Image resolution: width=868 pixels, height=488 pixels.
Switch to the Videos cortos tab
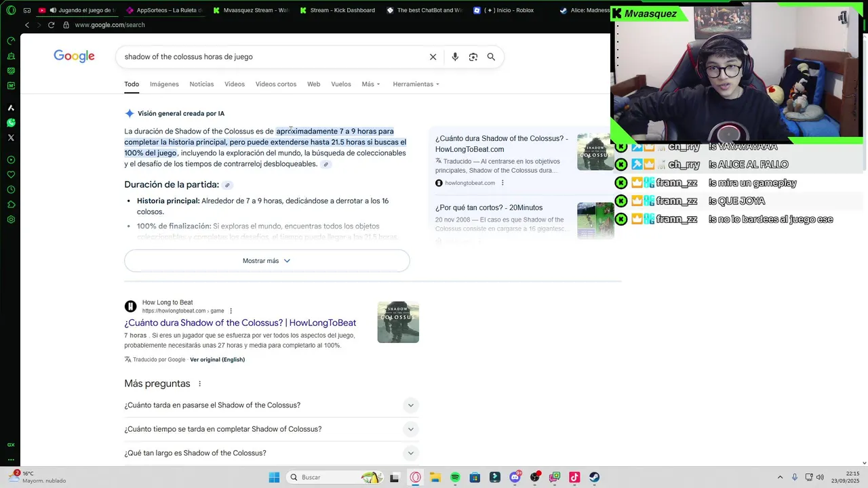276,84
